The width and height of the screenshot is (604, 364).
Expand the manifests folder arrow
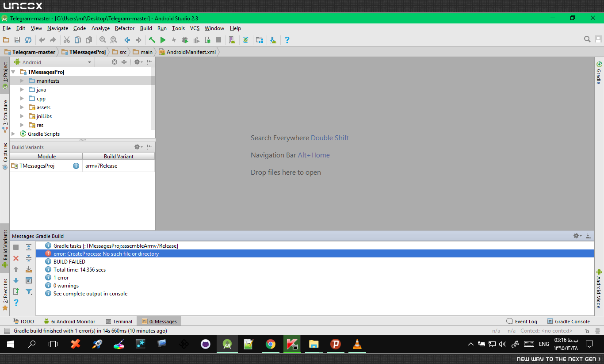point(22,81)
